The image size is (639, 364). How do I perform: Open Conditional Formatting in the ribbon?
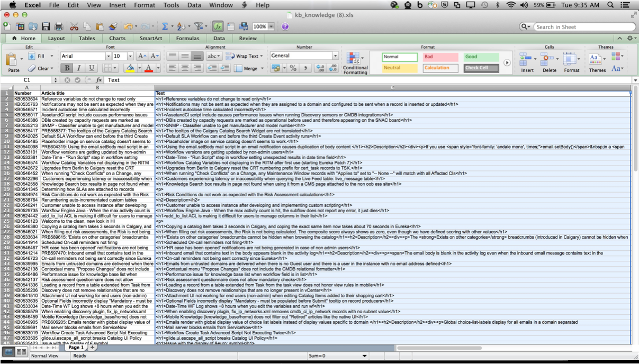(355, 63)
